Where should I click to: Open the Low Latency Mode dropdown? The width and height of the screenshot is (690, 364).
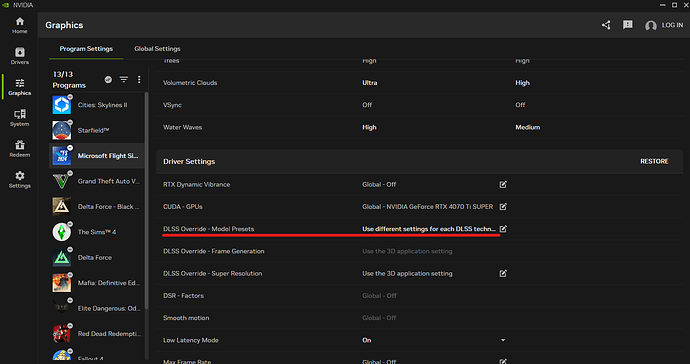point(503,340)
